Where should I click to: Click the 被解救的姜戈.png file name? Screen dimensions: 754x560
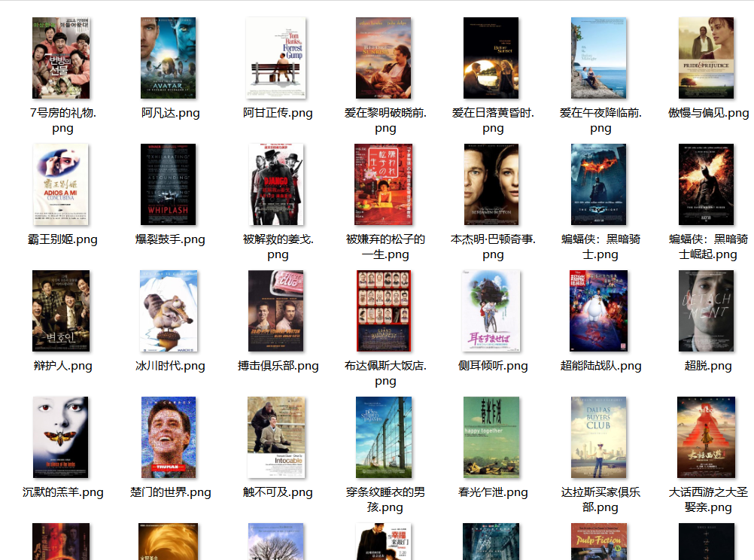[x=278, y=247]
